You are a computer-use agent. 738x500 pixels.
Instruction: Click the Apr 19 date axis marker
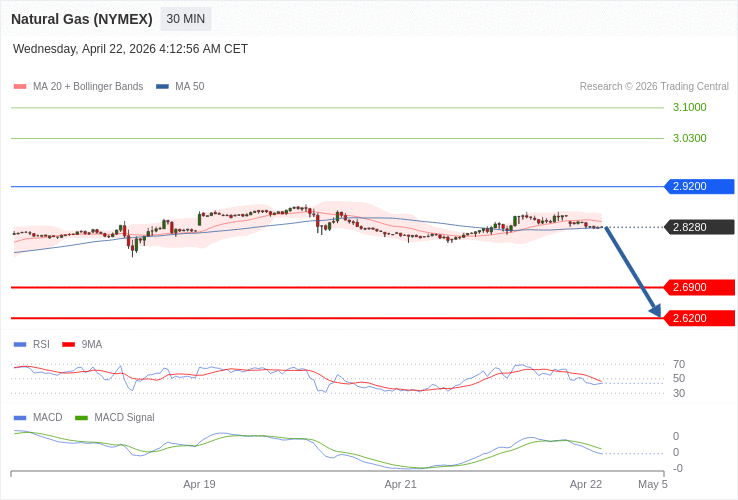[x=199, y=484]
